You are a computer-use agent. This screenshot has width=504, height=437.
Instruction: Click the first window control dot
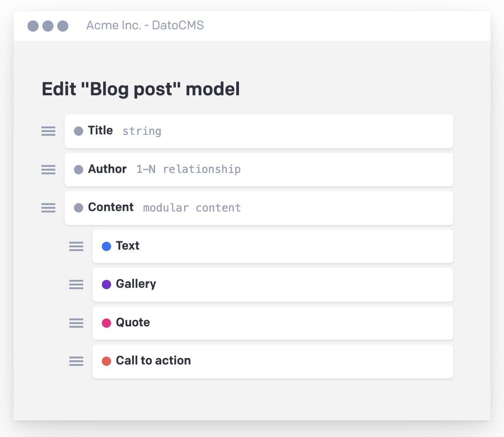pyautogui.click(x=33, y=26)
